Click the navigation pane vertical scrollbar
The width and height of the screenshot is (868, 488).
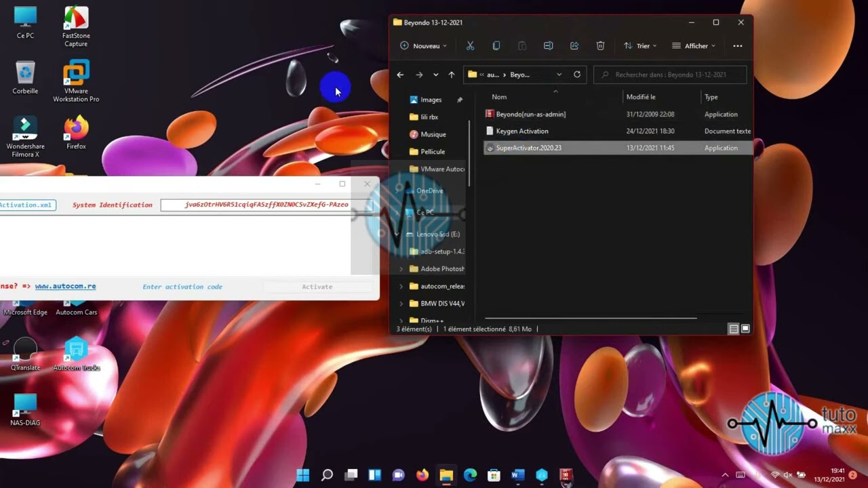pyautogui.click(x=469, y=155)
